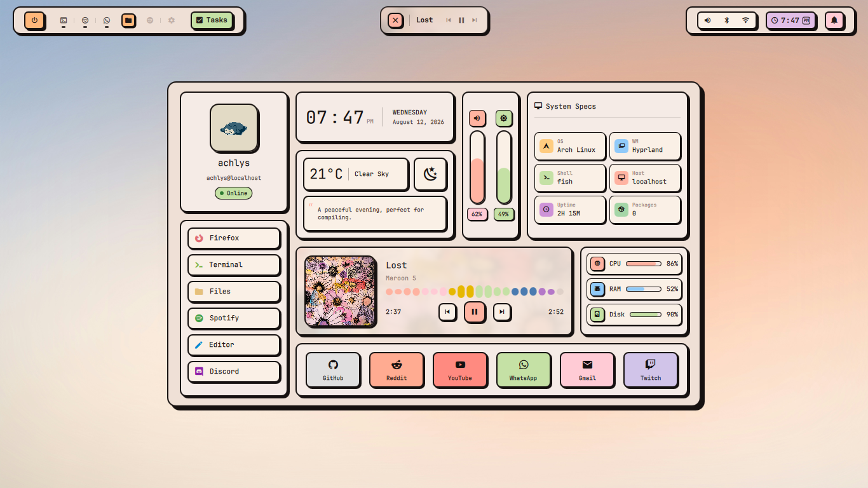
Task: Adjust the vertical brightness slider
Action: tap(504, 167)
